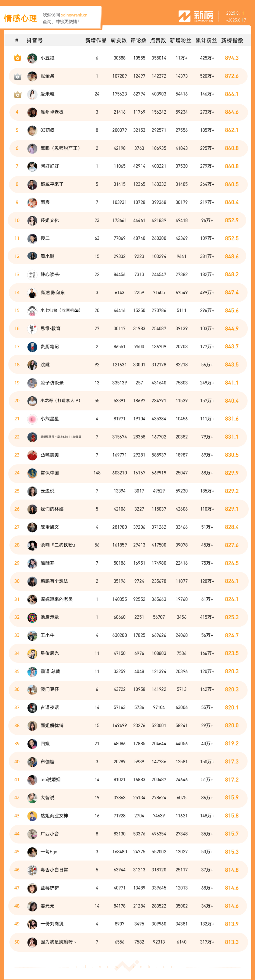Click the avatar of 温州卓老板

32,112
